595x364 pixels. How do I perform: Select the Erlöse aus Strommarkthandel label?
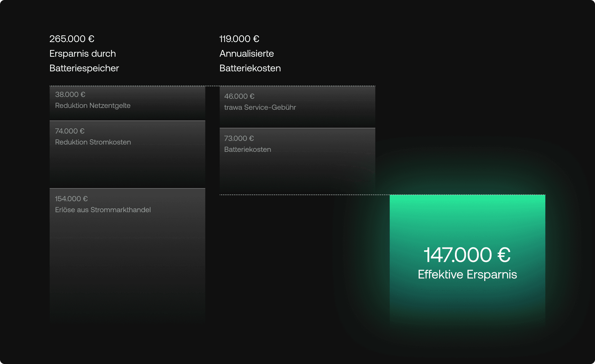point(103,210)
